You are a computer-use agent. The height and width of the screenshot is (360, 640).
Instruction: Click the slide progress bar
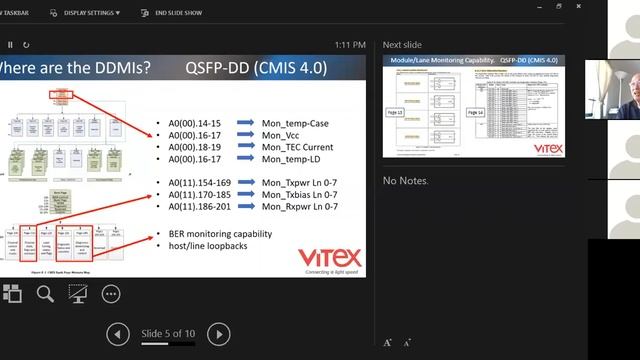pyautogui.click(x=168, y=344)
